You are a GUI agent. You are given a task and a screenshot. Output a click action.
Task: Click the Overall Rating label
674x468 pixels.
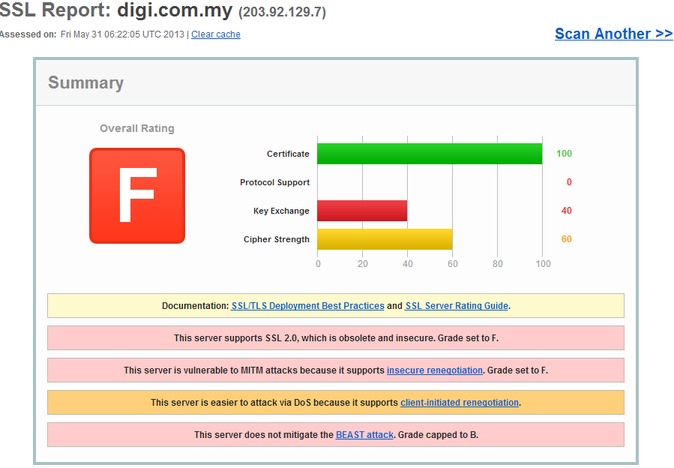[137, 128]
